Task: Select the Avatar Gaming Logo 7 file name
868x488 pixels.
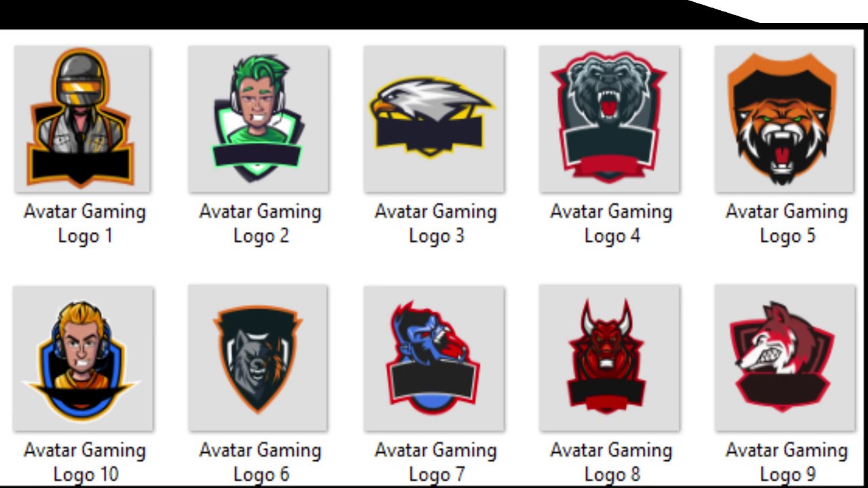Action: click(x=436, y=462)
